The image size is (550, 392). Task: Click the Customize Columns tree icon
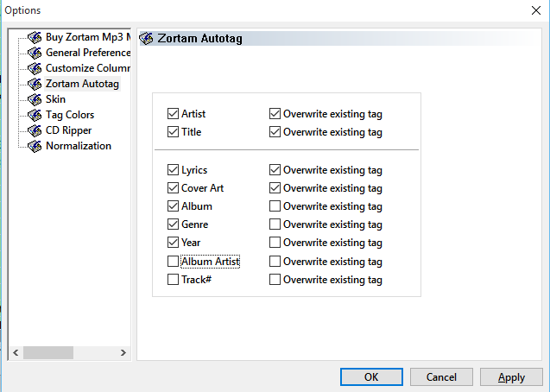pyautogui.click(x=35, y=68)
